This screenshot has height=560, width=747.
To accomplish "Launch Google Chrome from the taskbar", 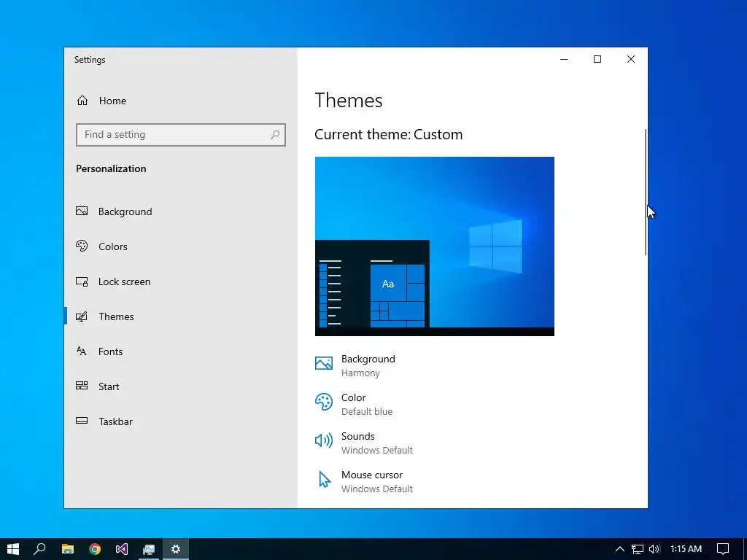I will pos(95,549).
